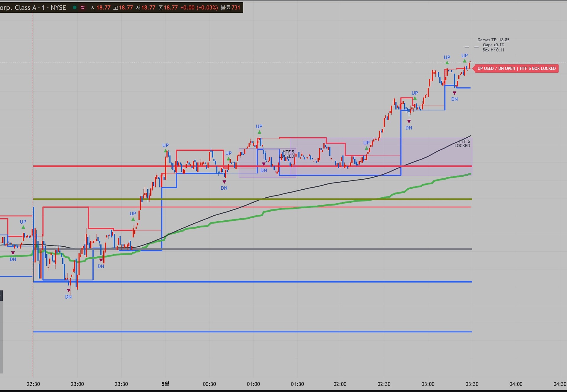Click the UP triangle marker near 01:00

(259, 132)
